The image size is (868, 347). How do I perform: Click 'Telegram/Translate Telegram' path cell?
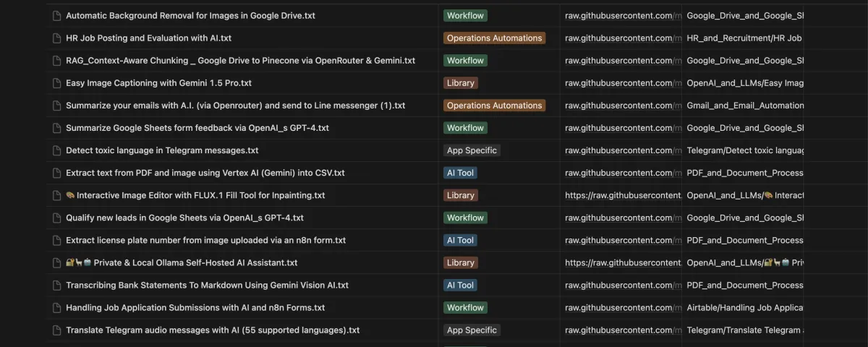(x=745, y=330)
